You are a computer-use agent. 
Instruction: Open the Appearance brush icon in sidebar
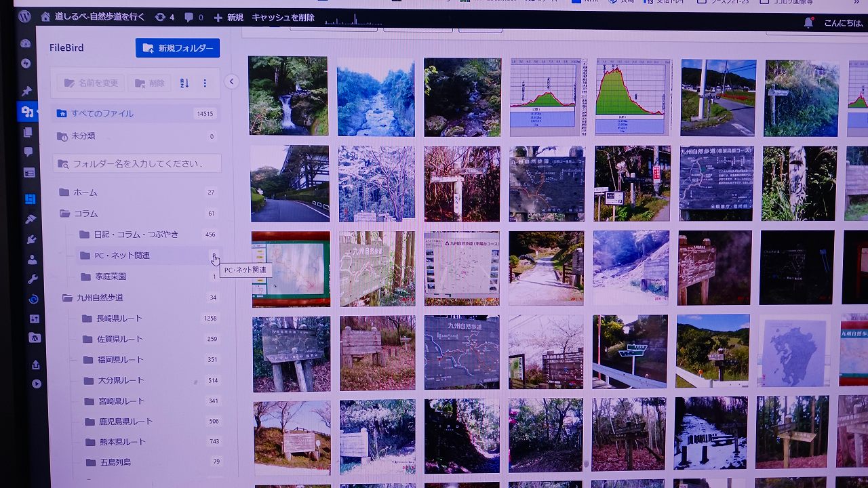point(30,220)
